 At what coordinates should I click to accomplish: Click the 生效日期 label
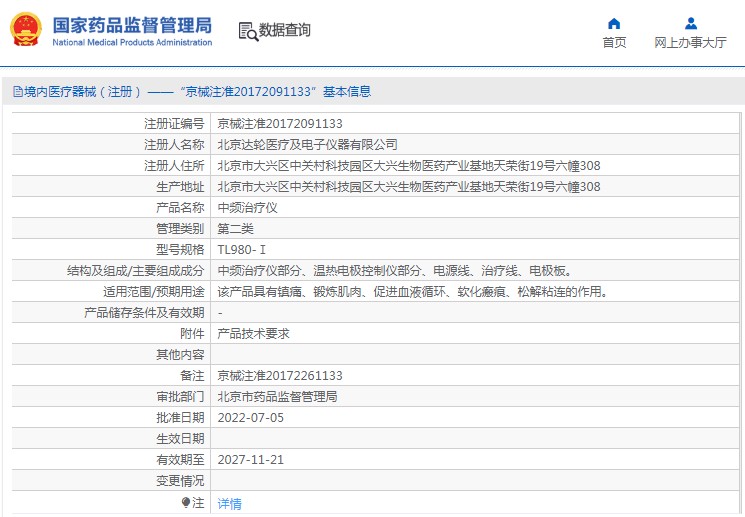[180, 439]
